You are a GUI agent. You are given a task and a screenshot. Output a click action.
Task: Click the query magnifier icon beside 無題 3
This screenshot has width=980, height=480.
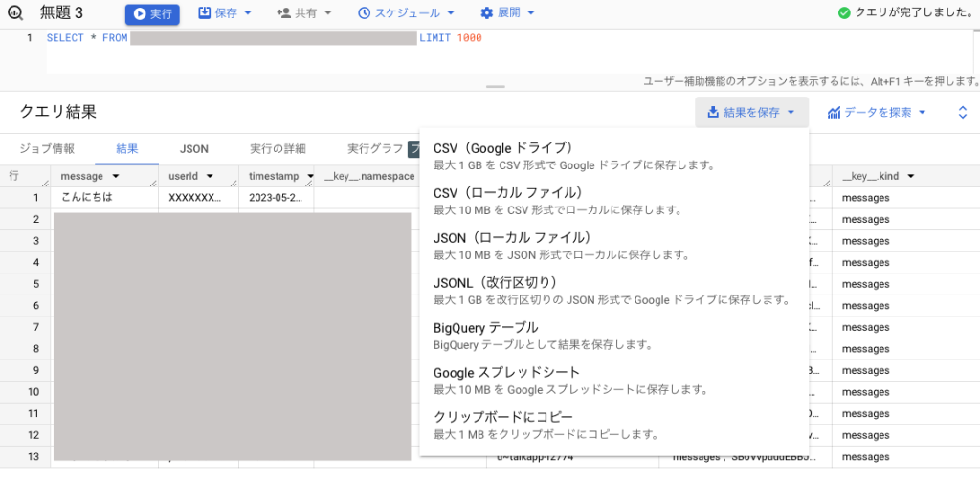[x=14, y=13]
